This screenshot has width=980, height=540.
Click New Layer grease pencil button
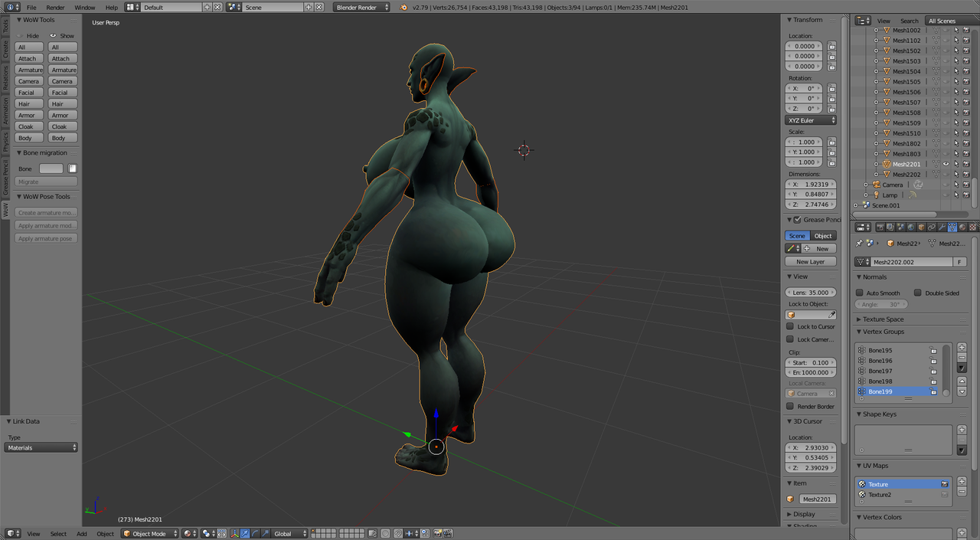click(x=811, y=261)
